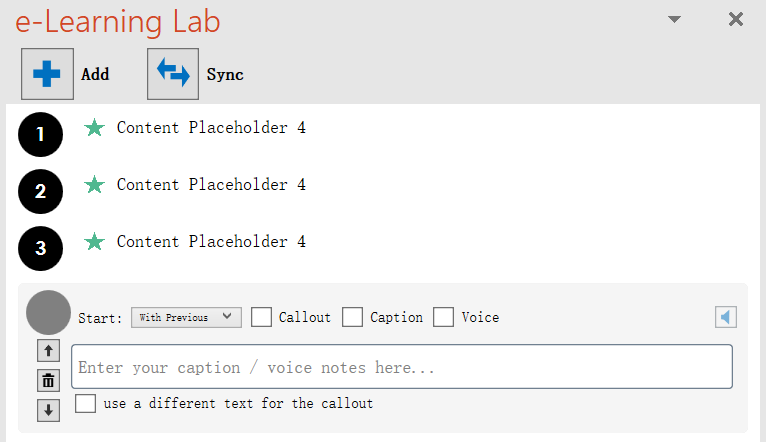The height and width of the screenshot is (442, 766).
Task: Select the second Content Placeholder 4 item
Action: point(211,185)
